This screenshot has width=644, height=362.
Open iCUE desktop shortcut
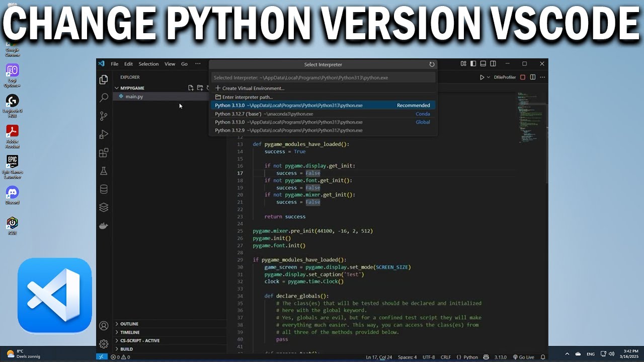click(x=13, y=226)
